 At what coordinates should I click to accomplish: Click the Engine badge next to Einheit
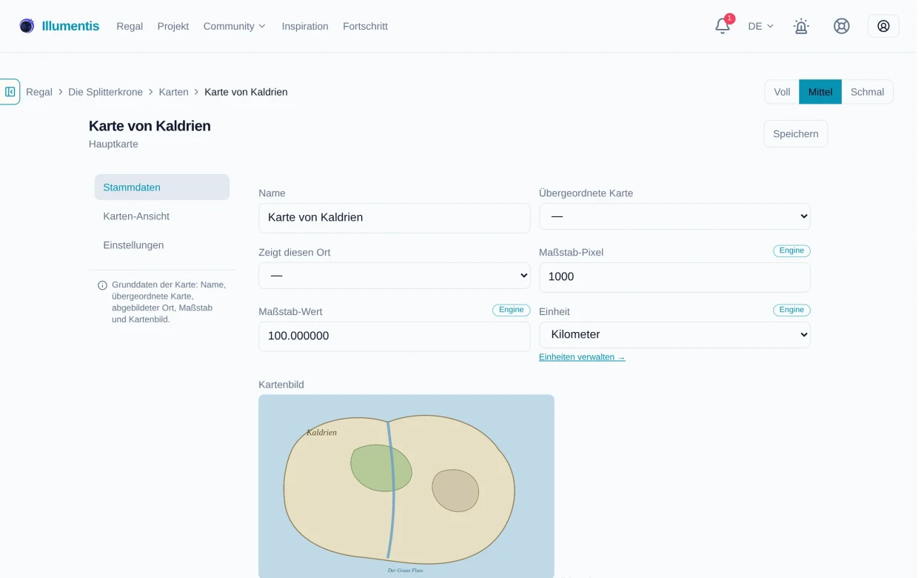(791, 310)
